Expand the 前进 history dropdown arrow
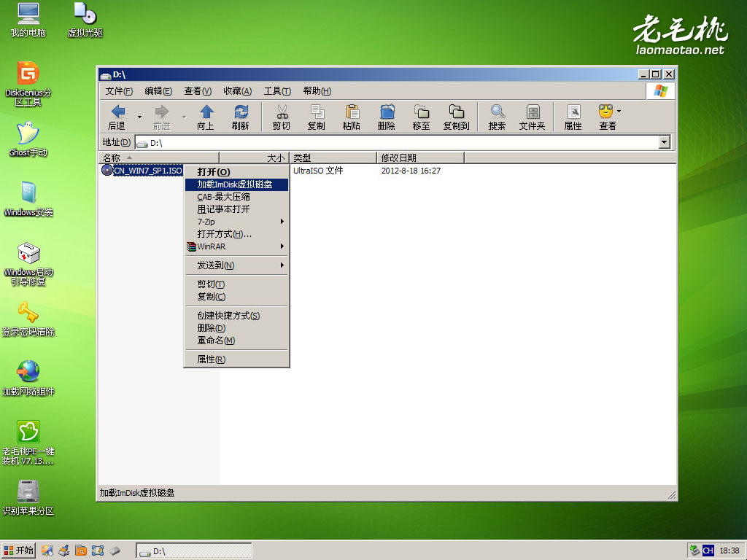The width and height of the screenshot is (747, 560). click(x=184, y=117)
